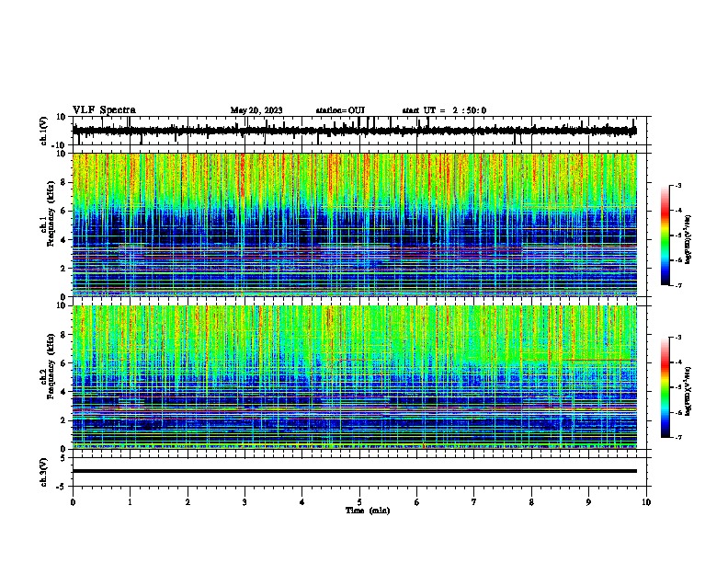Click time axis tick label "7"

[474, 502]
